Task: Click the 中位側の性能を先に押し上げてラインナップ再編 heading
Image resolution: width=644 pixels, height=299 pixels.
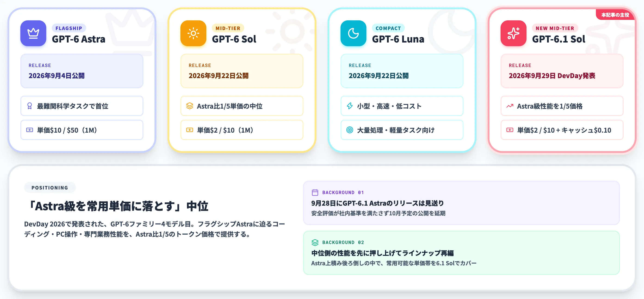Action: pyautogui.click(x=382, y=253)
